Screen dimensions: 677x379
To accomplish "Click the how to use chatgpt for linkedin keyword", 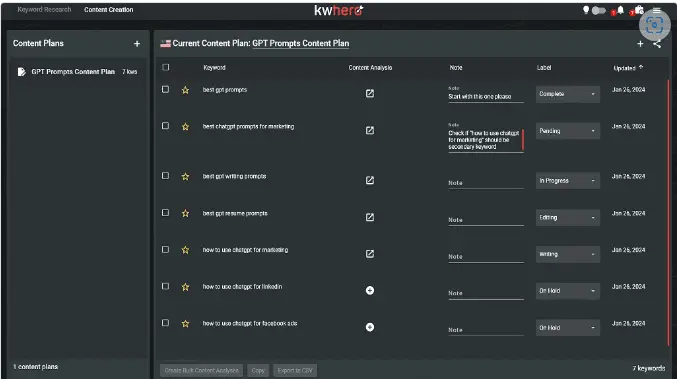I will 242,287.
